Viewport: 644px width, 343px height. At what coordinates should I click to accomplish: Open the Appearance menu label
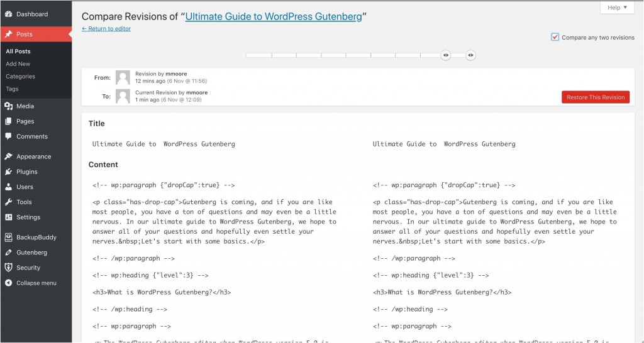(34, 156)
